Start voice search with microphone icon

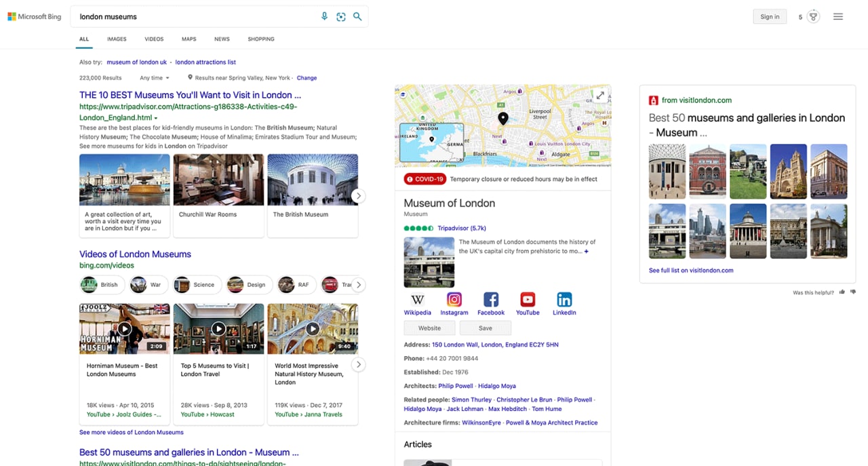[325, 16]
